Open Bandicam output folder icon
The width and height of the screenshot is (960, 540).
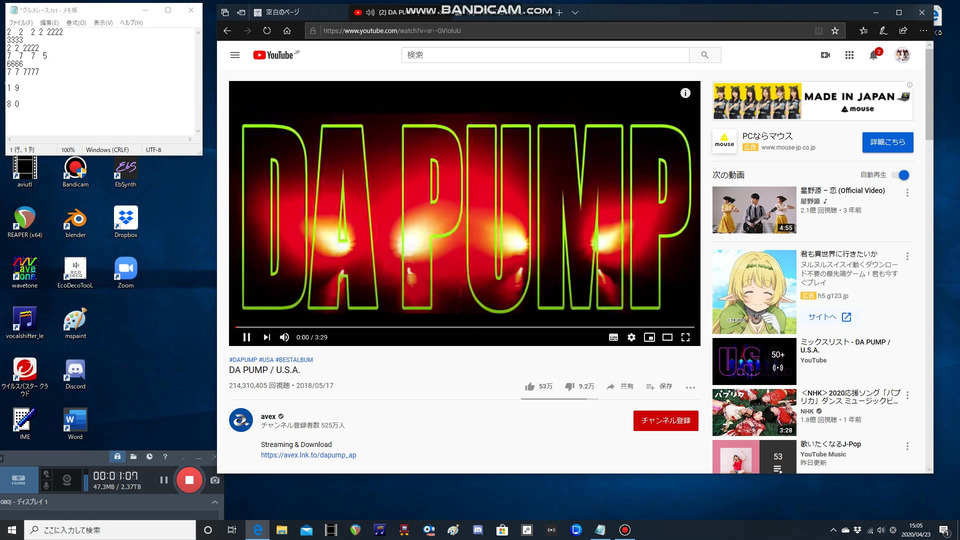[133, 457]
